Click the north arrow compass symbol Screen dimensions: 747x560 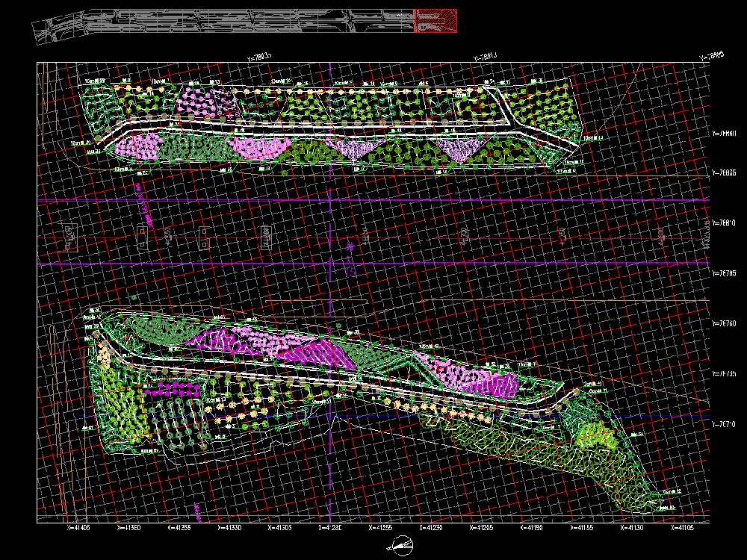(x=402, y=547)
